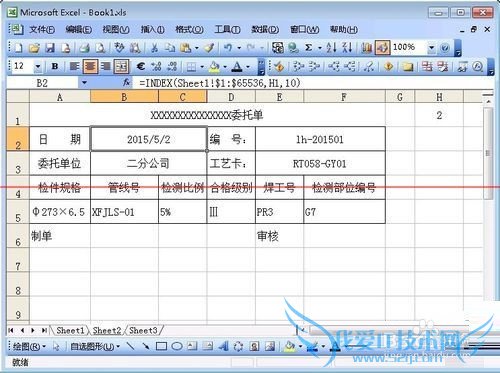The image size is (500, 373).
Task: Open the 自选图形(U) AutoShapes menu
Action: tap(95, 347)
